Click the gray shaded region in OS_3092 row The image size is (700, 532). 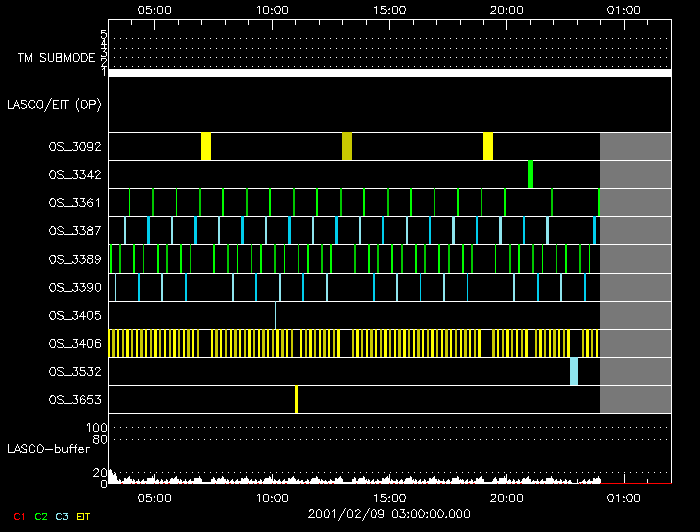pyautogui.click(x=634, y=146)
